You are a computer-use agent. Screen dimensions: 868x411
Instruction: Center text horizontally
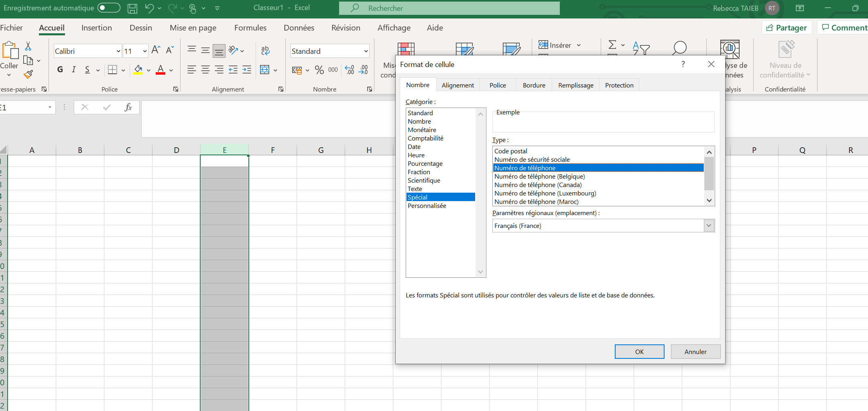point(205,69)
